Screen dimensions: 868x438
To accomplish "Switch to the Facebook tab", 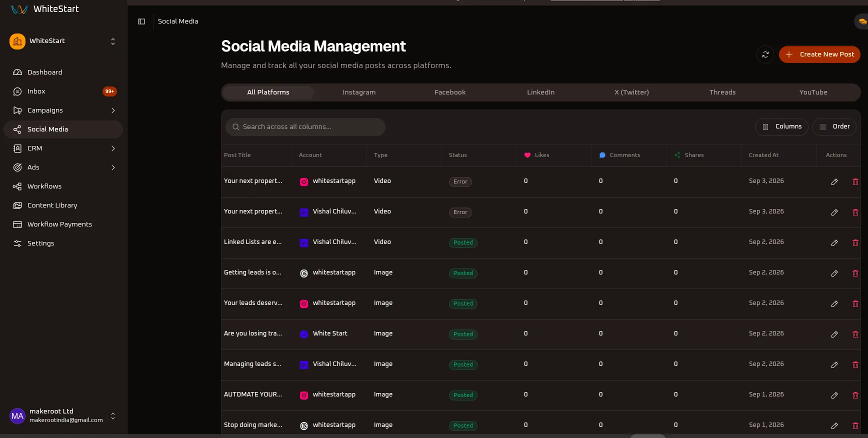I will tap(450, 92).
